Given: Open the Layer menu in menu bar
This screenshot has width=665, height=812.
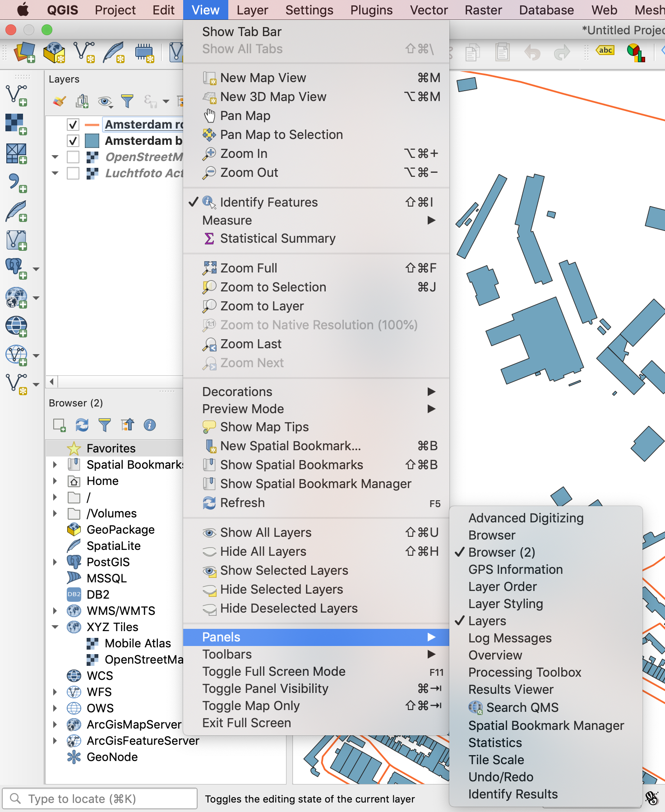Looking at the screenshot, I should (x=252, y=10).
